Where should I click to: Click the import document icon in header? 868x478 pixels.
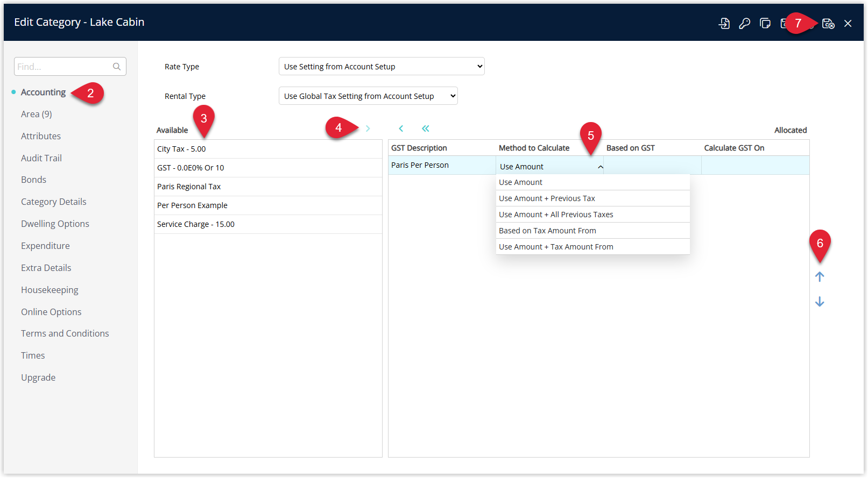pos(724,23)
